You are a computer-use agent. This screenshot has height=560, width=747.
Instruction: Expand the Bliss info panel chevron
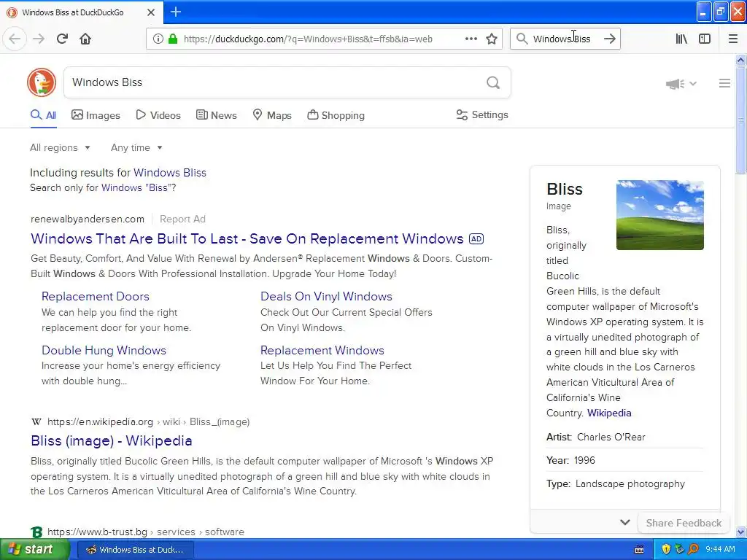click(x=625, y=522)
